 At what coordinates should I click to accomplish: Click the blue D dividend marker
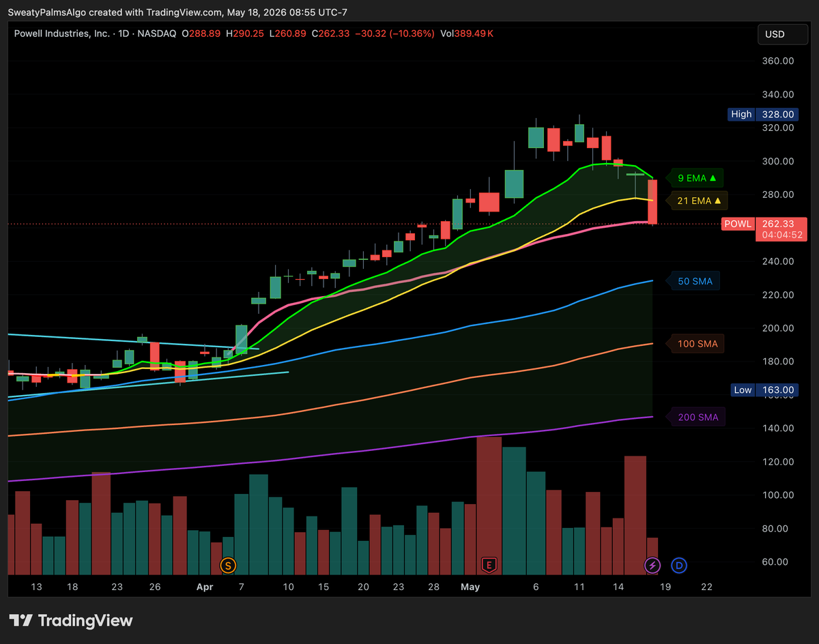click(679, 565)
